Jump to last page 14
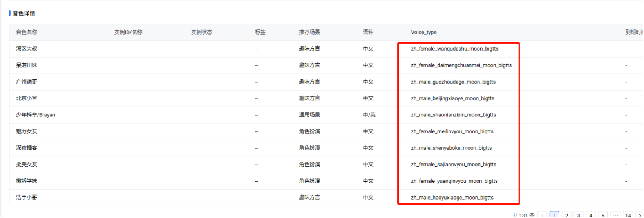Viewport: 644px width, 218px height. pos(628,215)
